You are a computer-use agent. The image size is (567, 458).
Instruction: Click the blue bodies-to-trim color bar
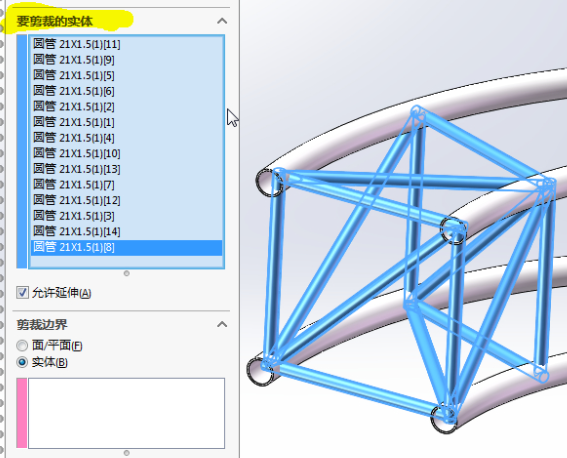(22, 151)
